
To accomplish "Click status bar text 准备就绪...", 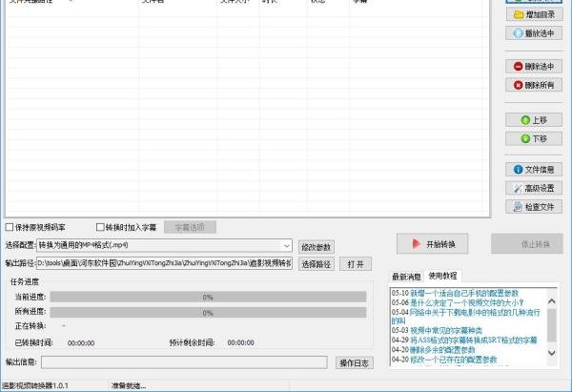I will point(129,385).
